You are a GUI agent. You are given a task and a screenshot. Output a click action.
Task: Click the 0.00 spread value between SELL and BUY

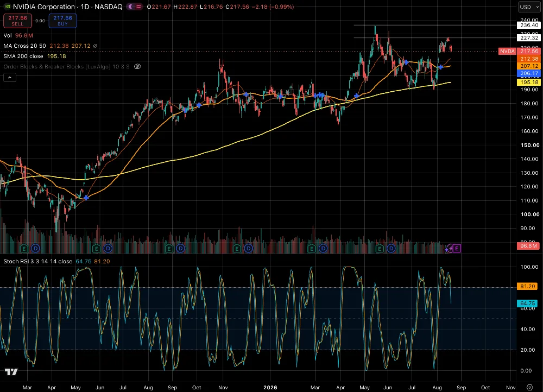[40, 21]
